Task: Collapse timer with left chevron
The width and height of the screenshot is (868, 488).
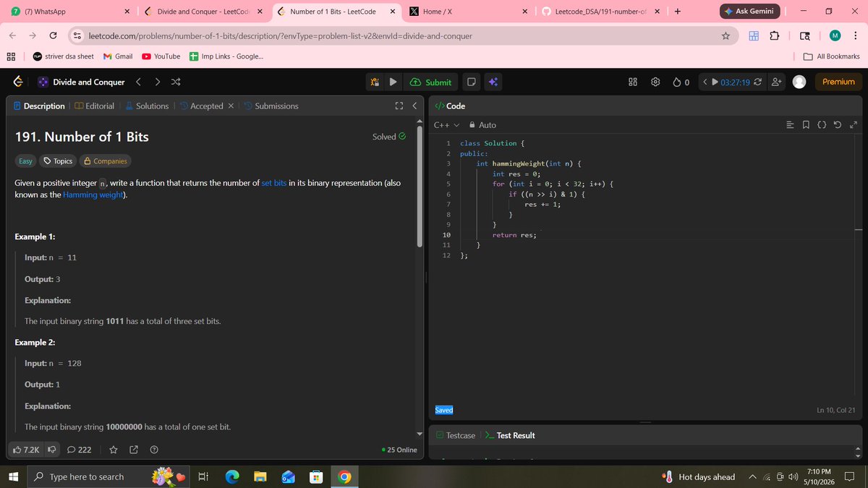Action: (705, 82)
